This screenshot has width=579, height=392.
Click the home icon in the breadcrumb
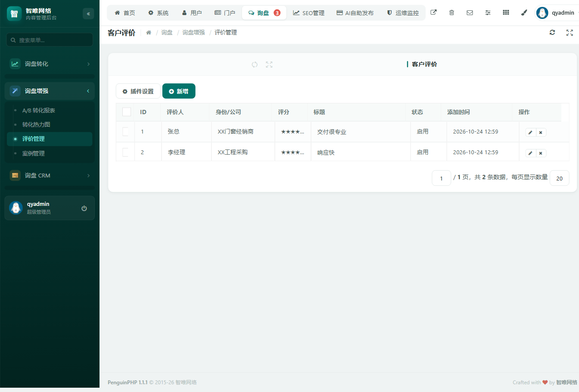[149, 32]
